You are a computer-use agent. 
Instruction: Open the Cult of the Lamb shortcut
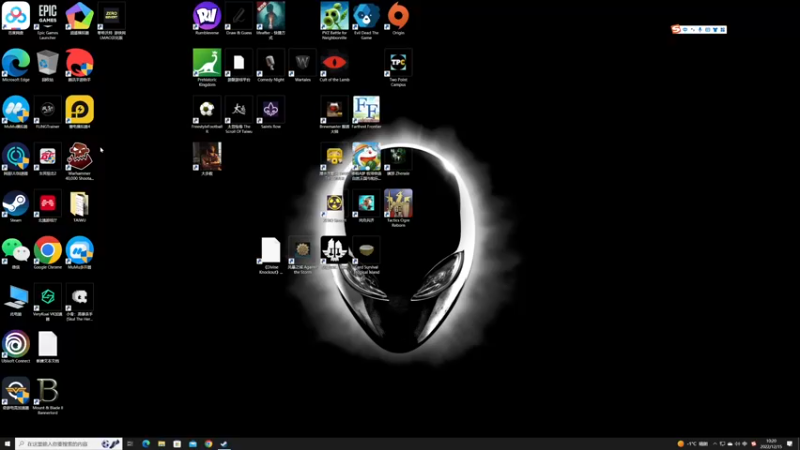[x=334, y=65]
